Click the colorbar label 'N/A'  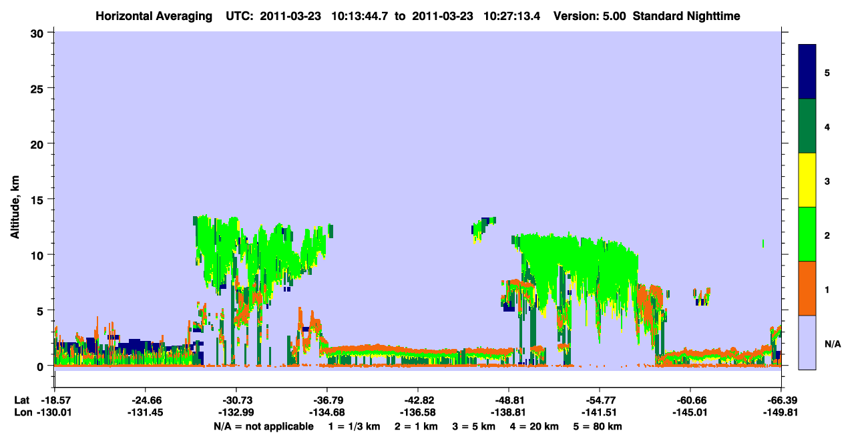click(833, 344)
